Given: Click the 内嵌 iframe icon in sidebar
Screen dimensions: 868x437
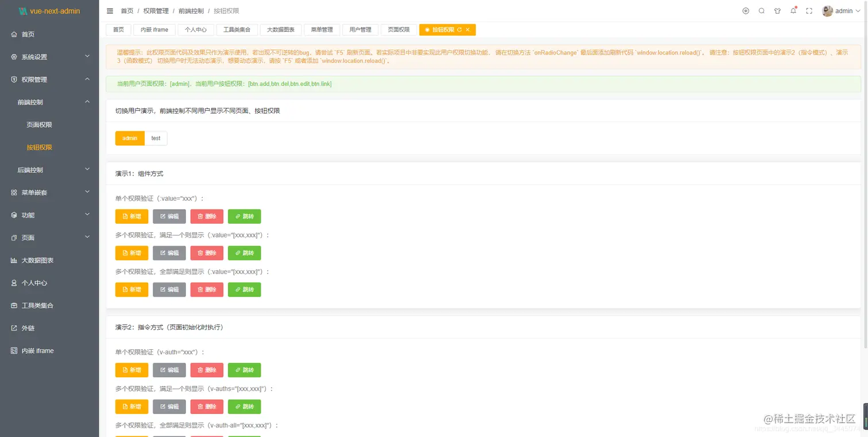Looking at the screenshot, I should click(14, 351).
